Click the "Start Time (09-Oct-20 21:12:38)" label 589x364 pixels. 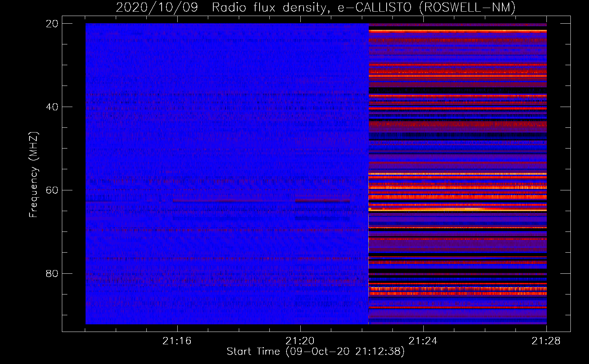316,352
